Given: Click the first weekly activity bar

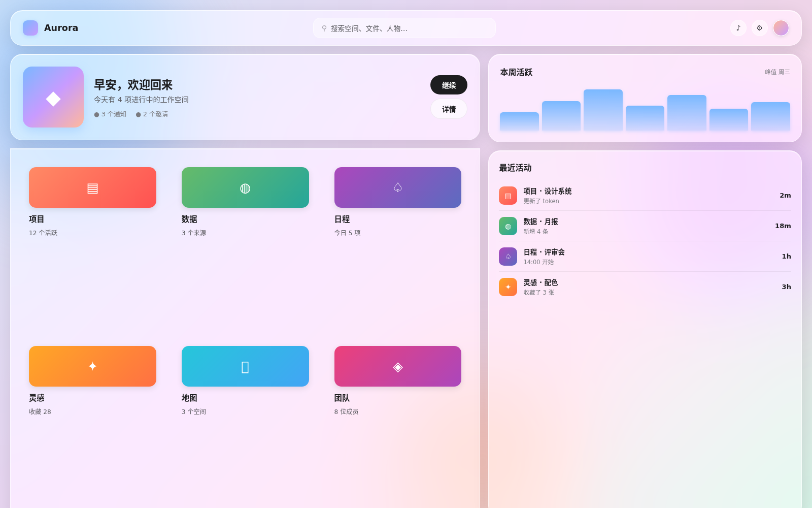Looking at the screenshot, I should pos(519,122).
